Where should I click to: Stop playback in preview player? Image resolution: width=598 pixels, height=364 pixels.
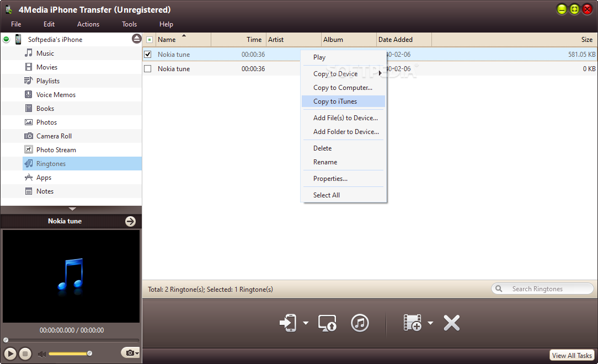click(x=25, y=354)
